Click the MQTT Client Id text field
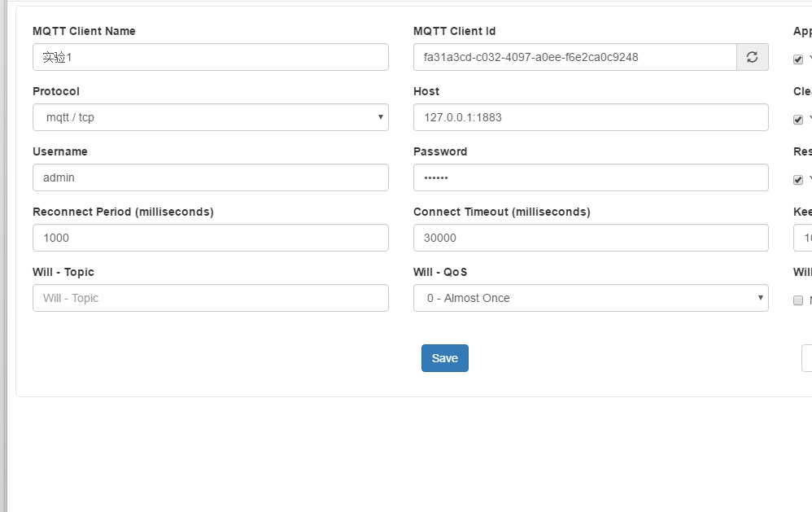This screenshot has width=812, height=512. (x=574, y=57)
